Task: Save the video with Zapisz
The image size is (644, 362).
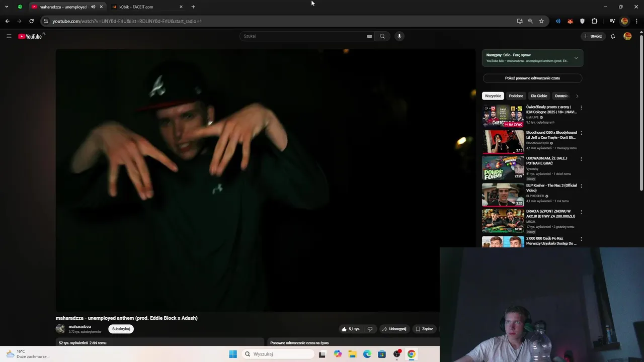Action: click(424, 329)
